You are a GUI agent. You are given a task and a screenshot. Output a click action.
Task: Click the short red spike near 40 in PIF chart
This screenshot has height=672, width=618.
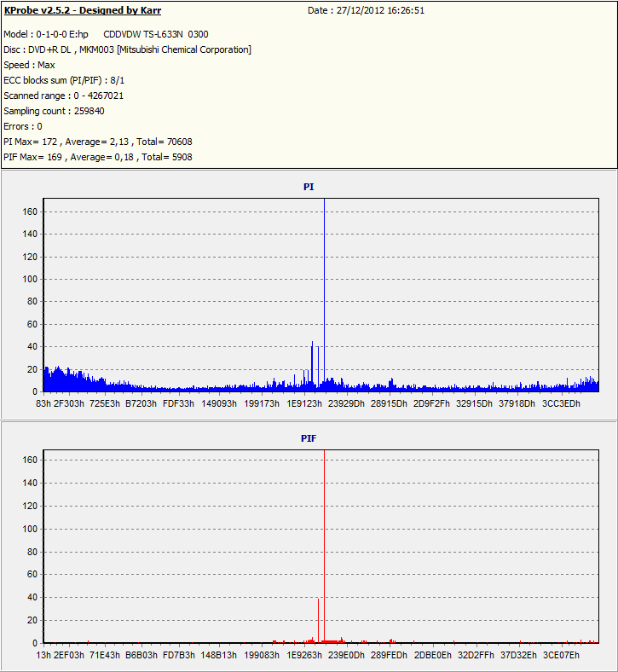(318, 621)
